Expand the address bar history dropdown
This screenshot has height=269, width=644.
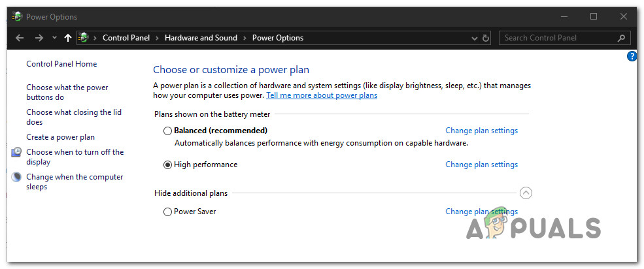pyautogui.click(x=474, y=38)
